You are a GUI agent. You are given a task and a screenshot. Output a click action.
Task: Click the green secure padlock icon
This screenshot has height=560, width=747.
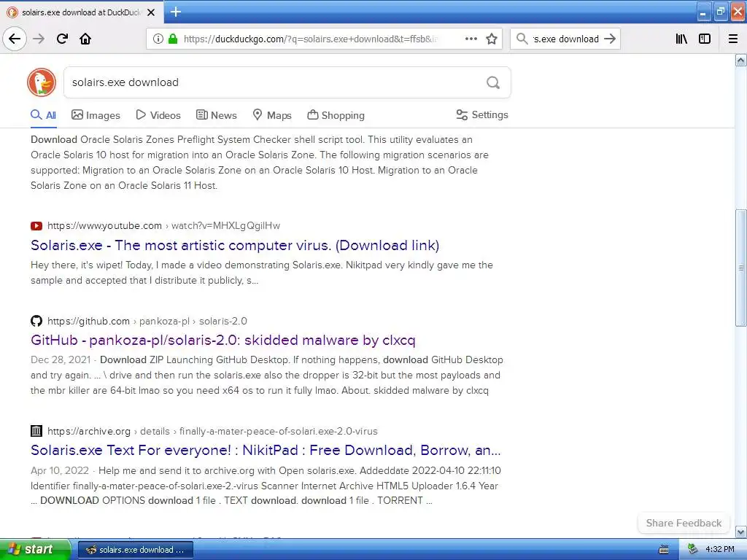(173, 39)
